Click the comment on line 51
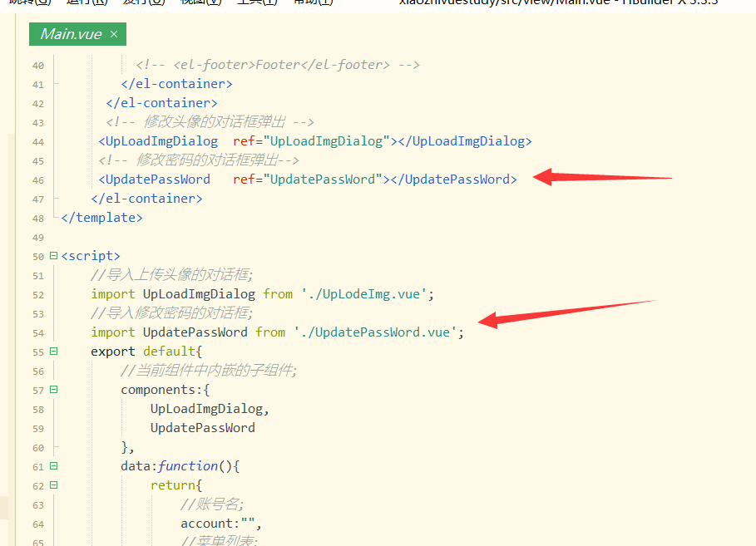 pyautogui.click(x=171, y=275)
